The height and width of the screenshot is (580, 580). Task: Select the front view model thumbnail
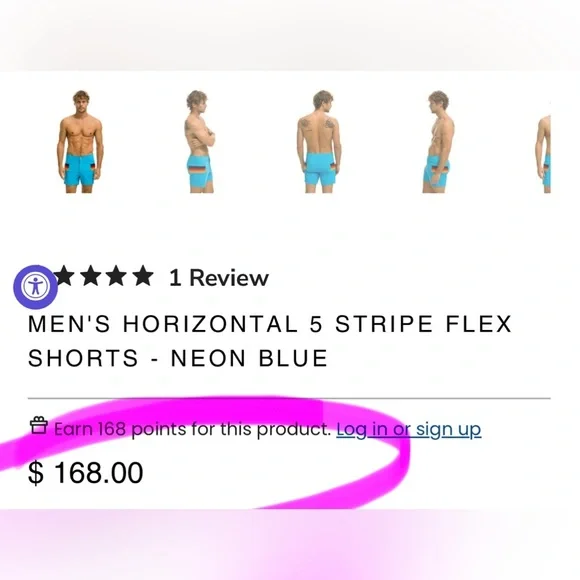pyautogui.click(x=80, y=141)
